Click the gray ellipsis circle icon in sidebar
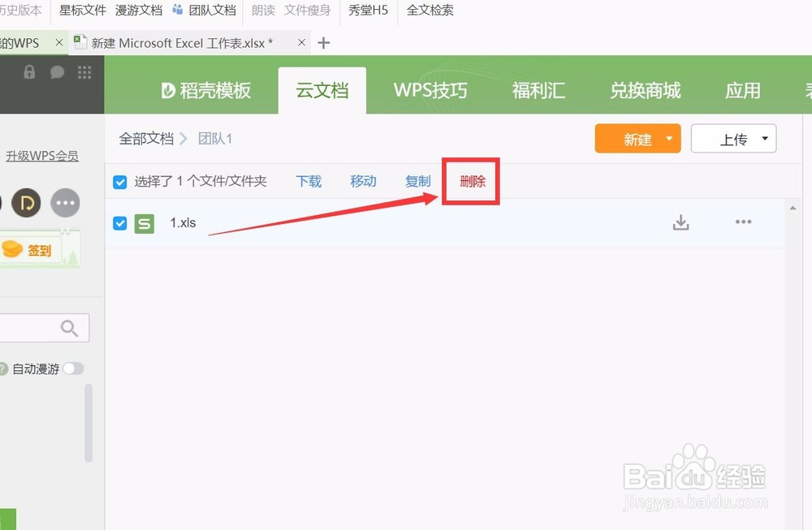812x530 pixels. 65,203
